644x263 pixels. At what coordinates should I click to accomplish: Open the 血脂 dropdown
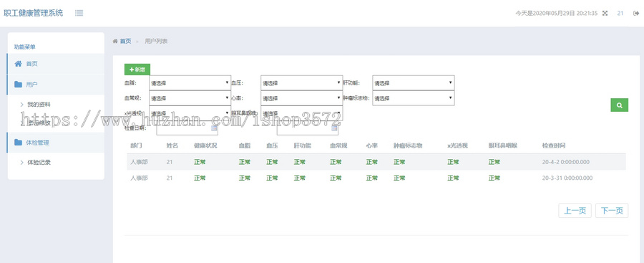[x=190, y=82]
